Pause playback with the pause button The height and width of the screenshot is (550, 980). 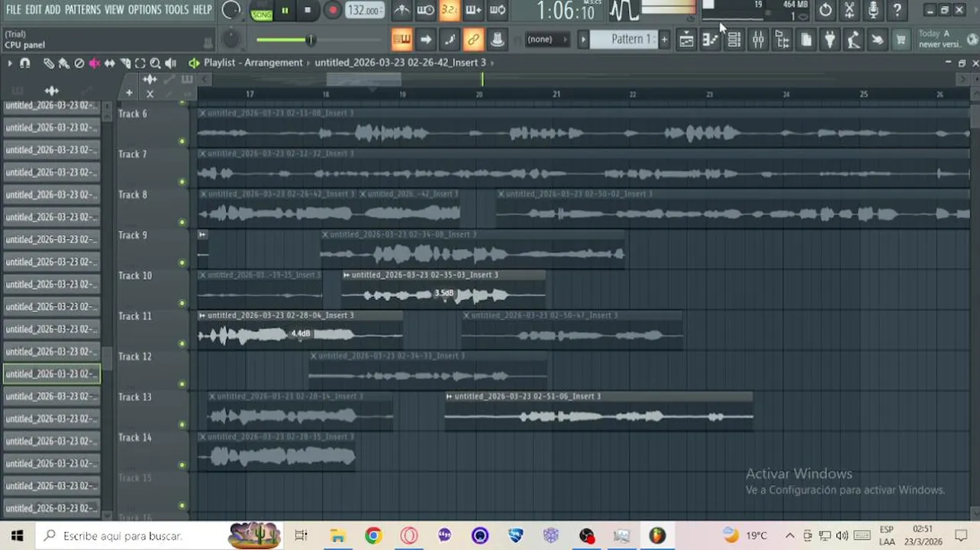(x=285, y=11)
